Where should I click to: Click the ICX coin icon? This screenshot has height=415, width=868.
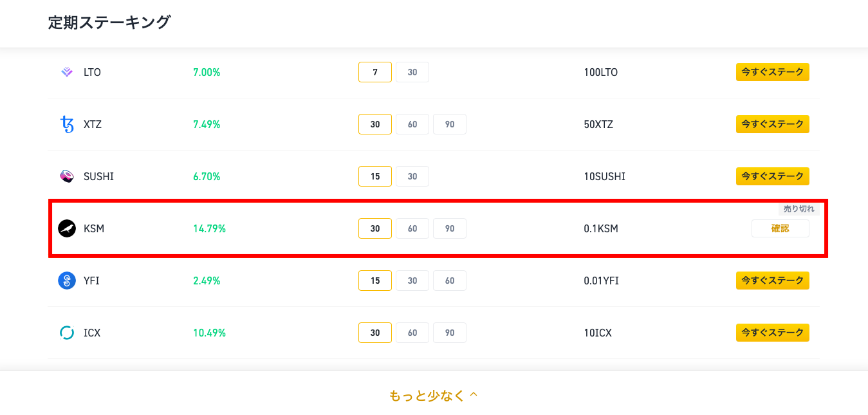tap(67, 333)
